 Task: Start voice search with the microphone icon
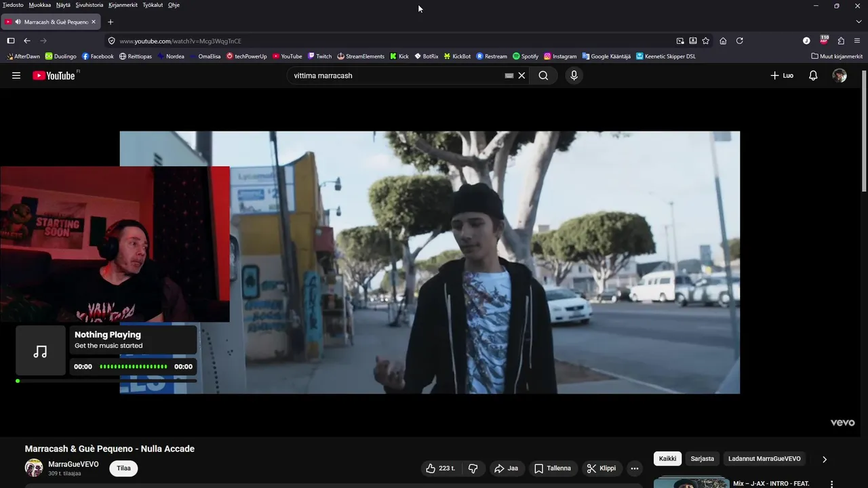(574, 76)
